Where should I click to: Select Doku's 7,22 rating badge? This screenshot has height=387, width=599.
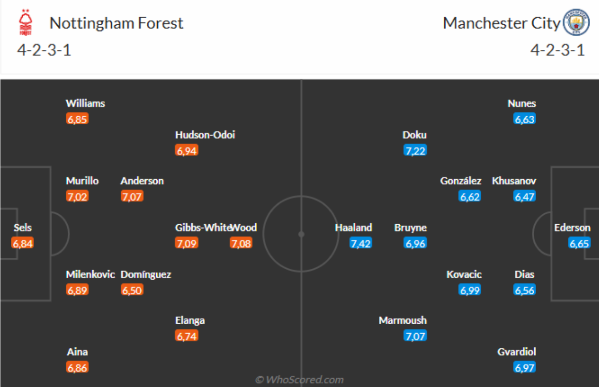[415, 151]
